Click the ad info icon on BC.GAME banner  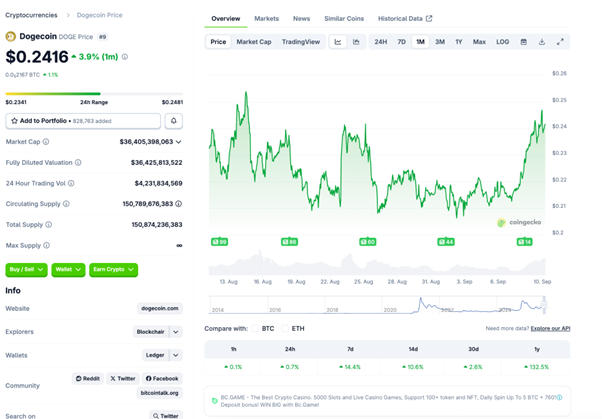click(559, 397)
